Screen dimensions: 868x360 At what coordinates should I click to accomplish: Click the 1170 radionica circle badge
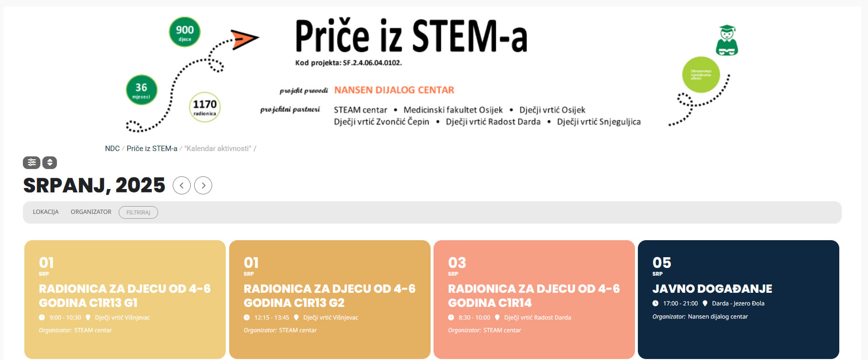tap(205, 107)
